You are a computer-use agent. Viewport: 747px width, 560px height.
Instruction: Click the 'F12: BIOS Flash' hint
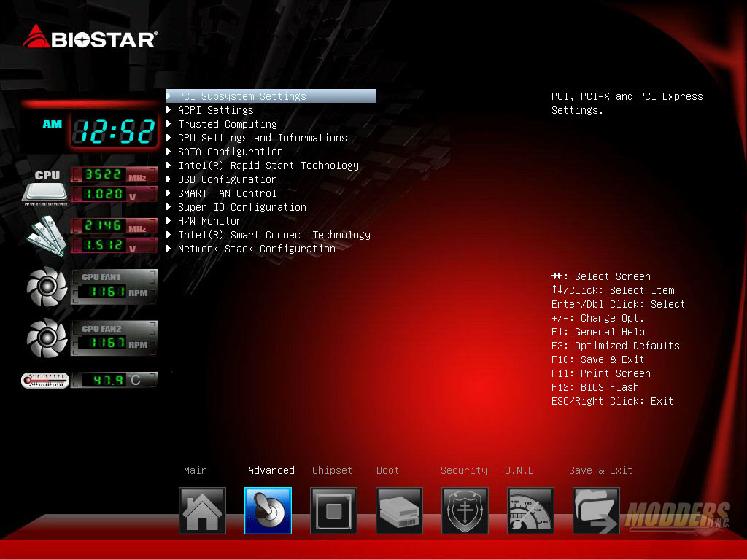coord(595,387)
